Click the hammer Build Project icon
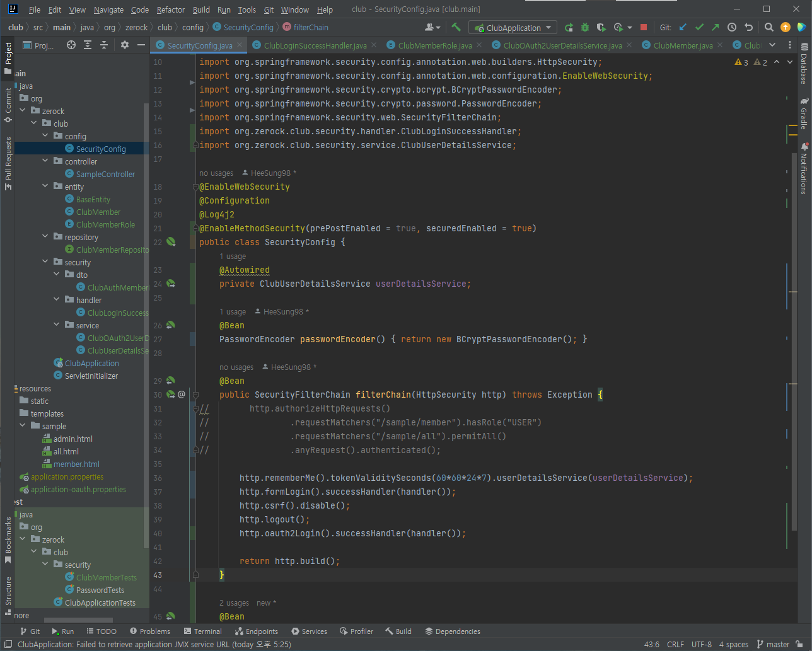This screenshot has width=812, height=651. (x=456, y=27)
